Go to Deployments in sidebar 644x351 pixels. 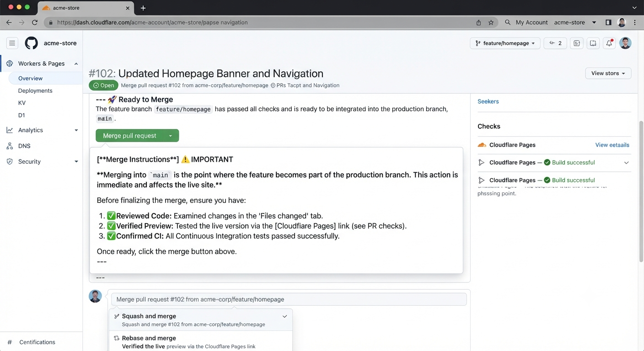(x=35, y=90)
